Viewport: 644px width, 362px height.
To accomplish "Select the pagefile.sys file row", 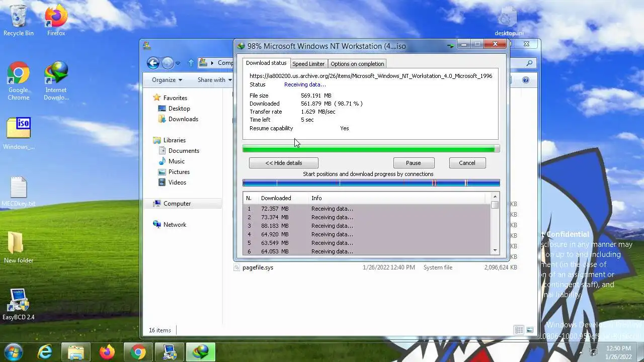I will pyautogui.click(x=376, y=267).
